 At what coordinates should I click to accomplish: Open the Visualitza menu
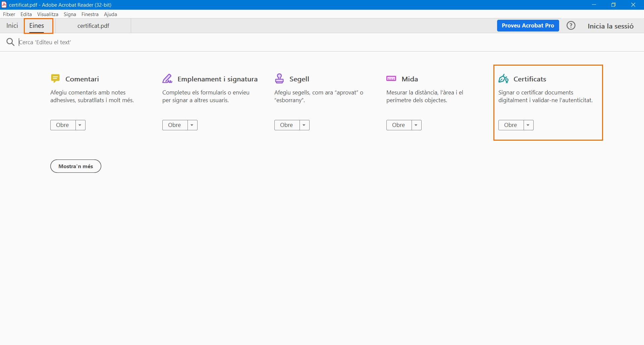click(x=48, y=14)
